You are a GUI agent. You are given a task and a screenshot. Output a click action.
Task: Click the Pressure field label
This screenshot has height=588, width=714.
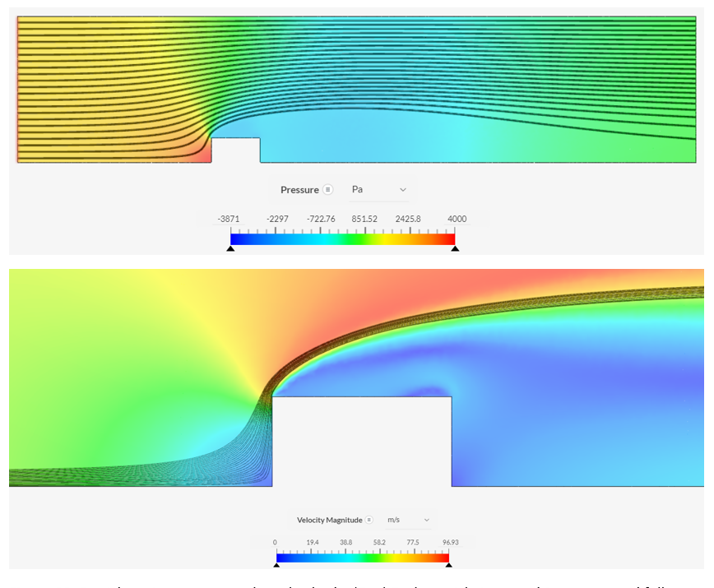pyautogui.click(x=299, y=190)
